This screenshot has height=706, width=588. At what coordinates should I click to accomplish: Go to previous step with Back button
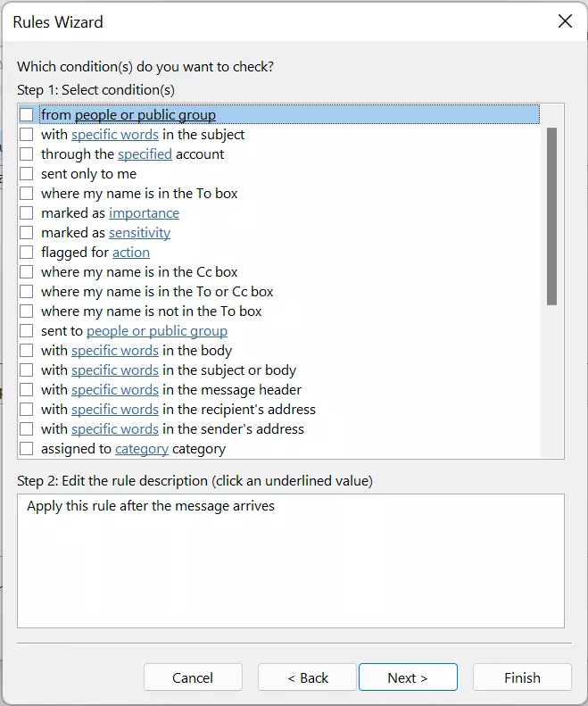pyautogui.click(x=308, y=677)
